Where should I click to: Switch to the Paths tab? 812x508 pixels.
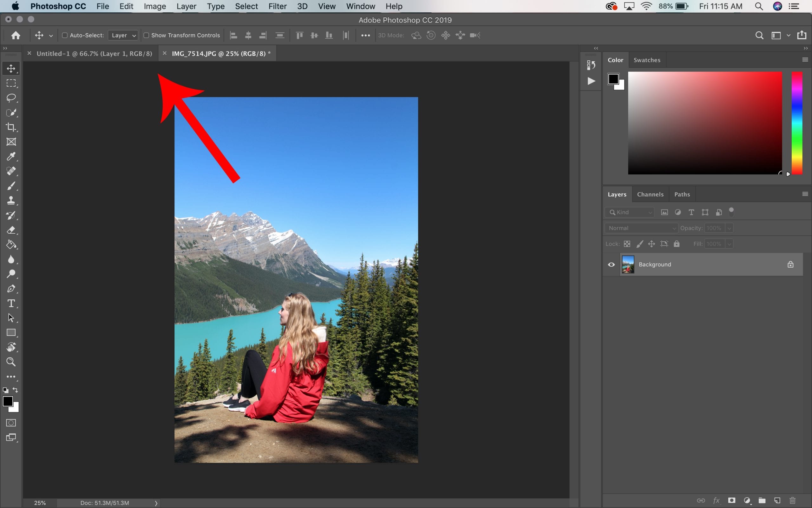(682, 195)
